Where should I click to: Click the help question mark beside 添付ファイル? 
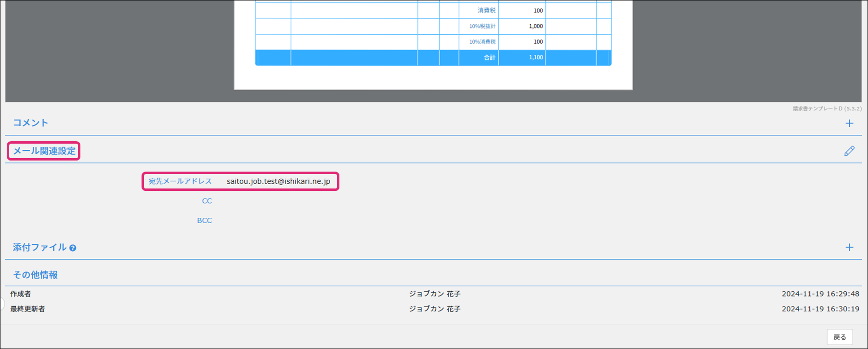(x=73, y=248)
